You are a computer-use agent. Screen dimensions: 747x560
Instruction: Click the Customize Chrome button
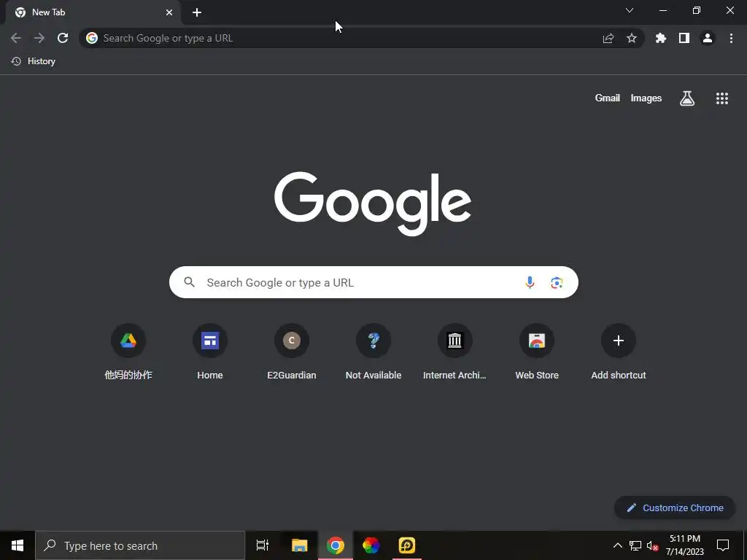tap(675, 507)
